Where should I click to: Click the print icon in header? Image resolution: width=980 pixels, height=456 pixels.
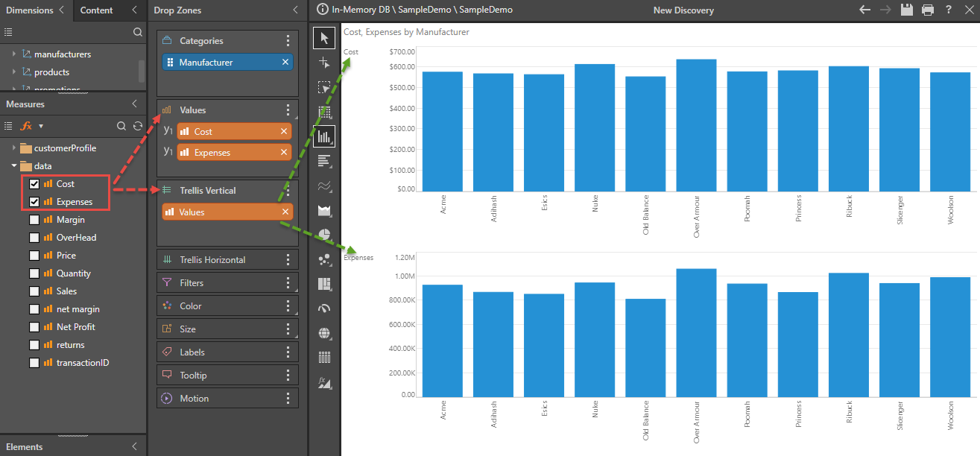click(x=928, y=10)
